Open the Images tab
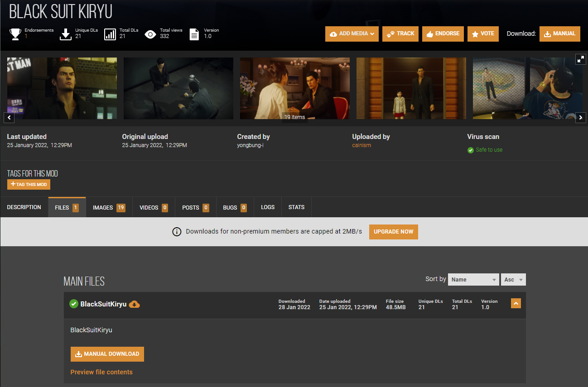Image resolution: width=588 pixels, height=387 pixels. pos(109,207)
